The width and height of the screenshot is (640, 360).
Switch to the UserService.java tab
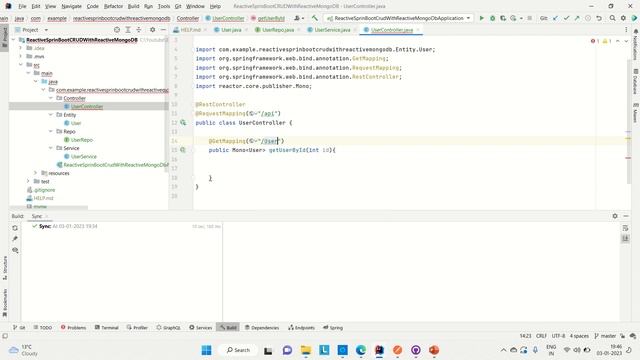click(332, 30)
